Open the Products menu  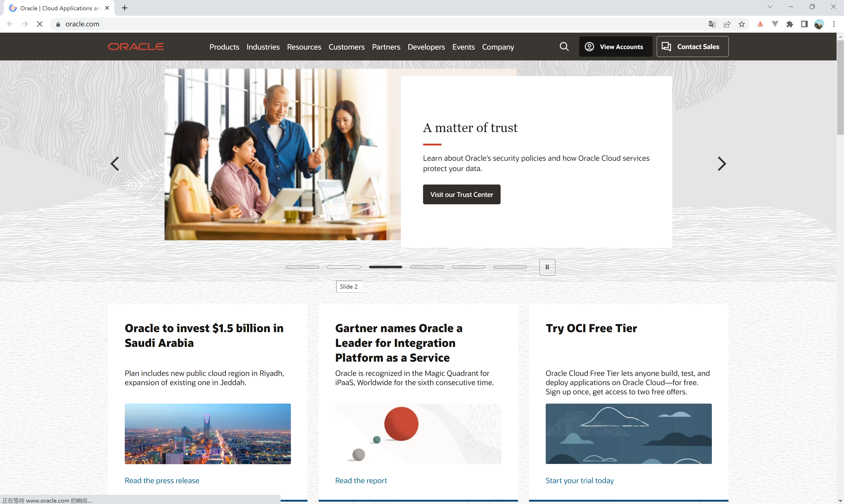224,47
